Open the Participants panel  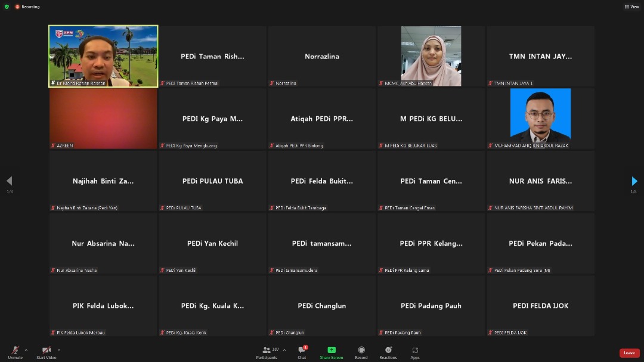[x=267, y=351]
